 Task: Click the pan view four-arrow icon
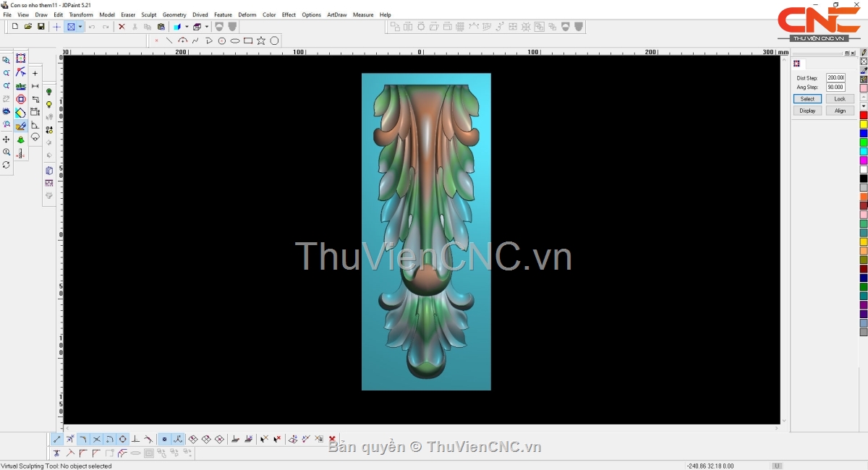point(7,139)
